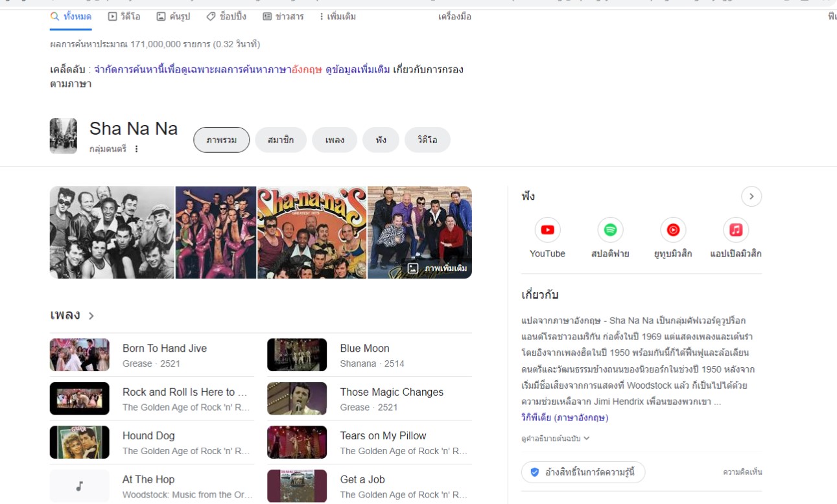The image size is (837, 504).
Task: Click the สปอติฟาย label
Action: point(610,254)
